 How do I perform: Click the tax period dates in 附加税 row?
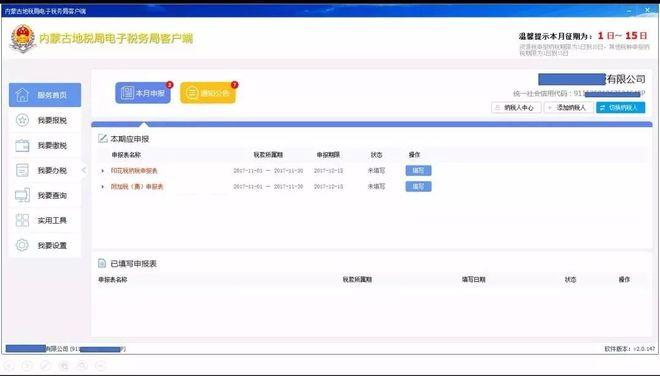(268, 187)
